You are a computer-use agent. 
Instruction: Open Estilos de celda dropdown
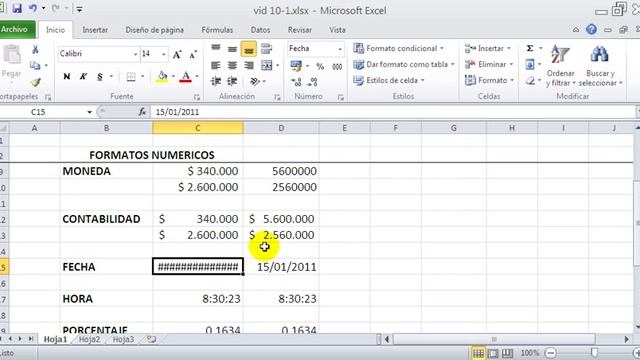(x=389, y=80)
